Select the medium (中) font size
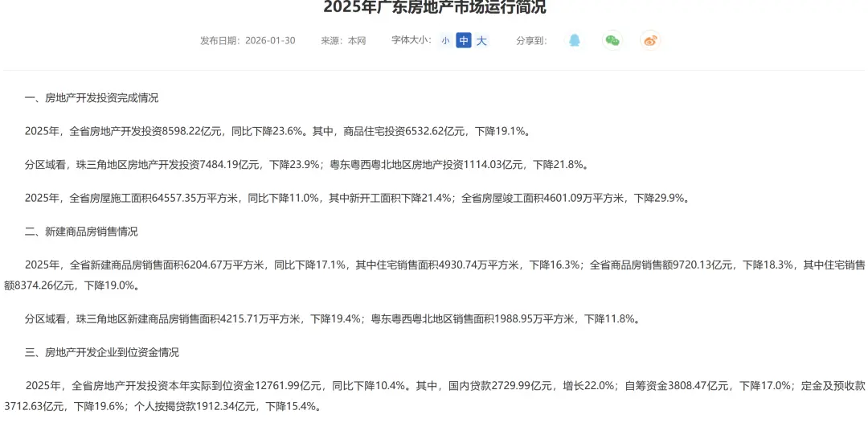Image resolution: width=868 pixels, height=431 pixels. [464, 40]
